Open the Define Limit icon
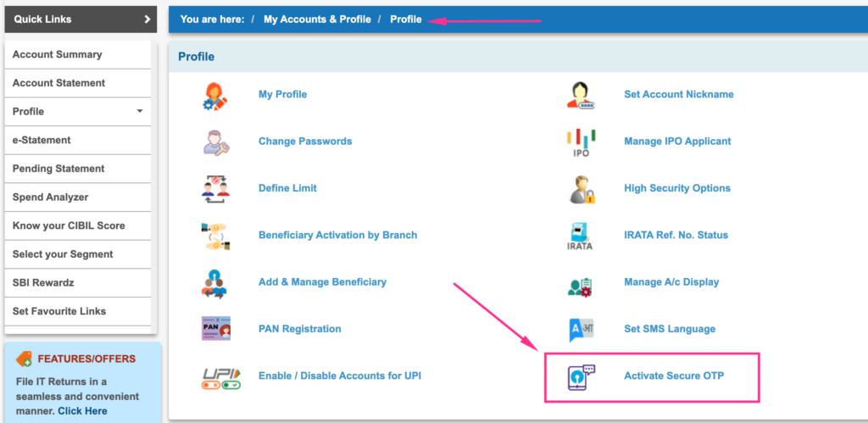The height and width of the screenshot is (423, 868). click(214, 188)
